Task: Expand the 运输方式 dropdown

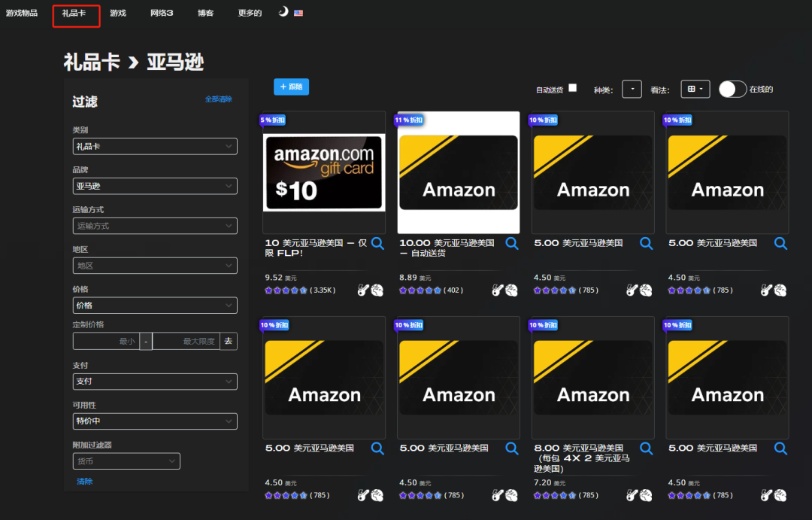Action: [155, 226]
